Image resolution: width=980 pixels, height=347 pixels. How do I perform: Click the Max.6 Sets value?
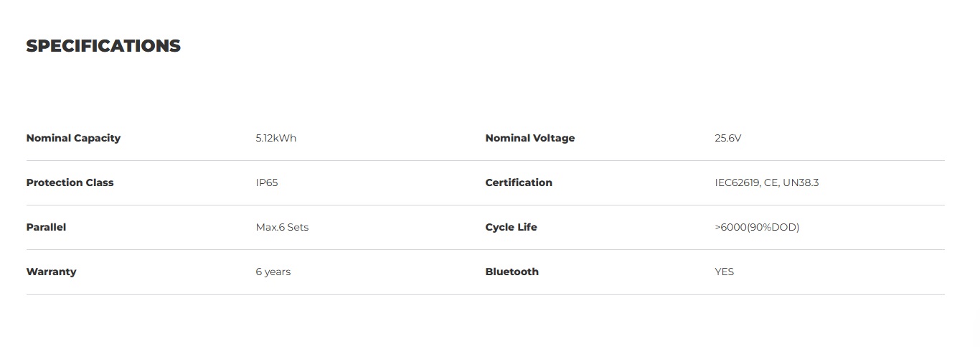pyautogui.click(x=282, y=227)
